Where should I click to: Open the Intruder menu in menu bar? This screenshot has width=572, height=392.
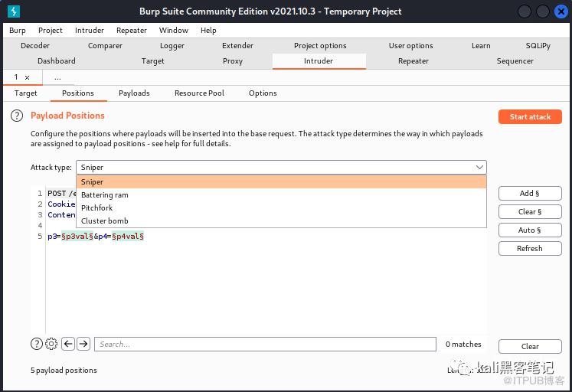[x=90, y=31]
